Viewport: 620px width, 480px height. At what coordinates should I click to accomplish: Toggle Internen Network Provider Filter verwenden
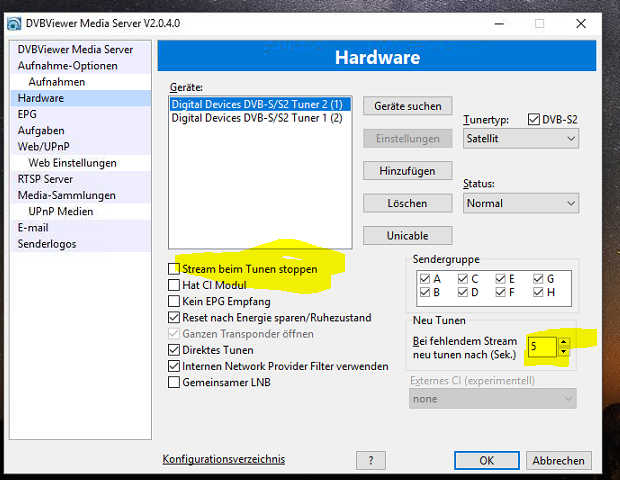pos(174,366)
